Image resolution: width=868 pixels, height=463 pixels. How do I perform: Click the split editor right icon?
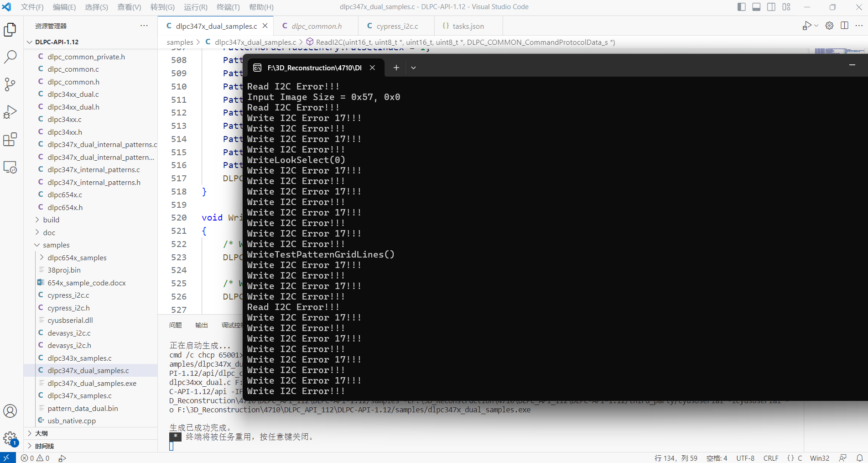pos(844,26)
